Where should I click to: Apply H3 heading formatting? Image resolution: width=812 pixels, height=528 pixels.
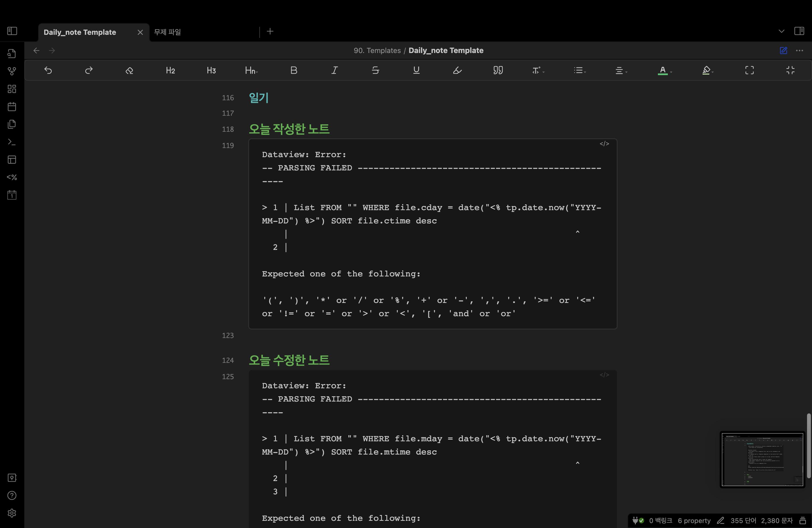tap(211, 70)
